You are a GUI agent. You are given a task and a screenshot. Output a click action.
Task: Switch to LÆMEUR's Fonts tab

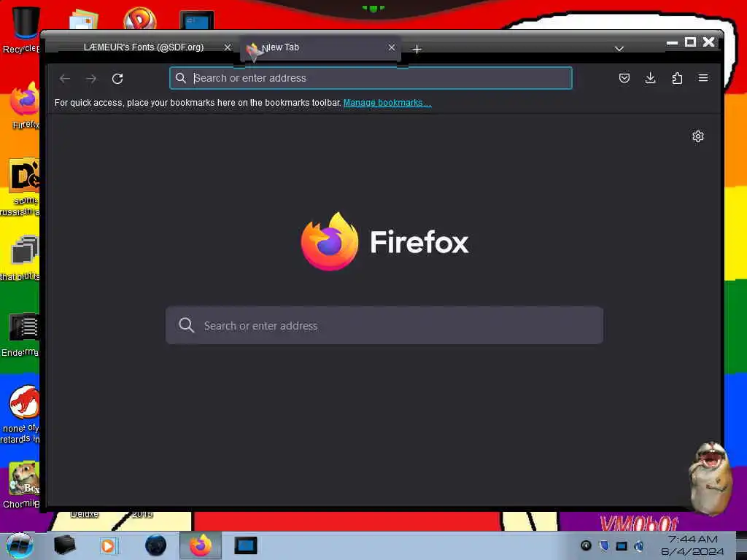[x=143, y=47]
